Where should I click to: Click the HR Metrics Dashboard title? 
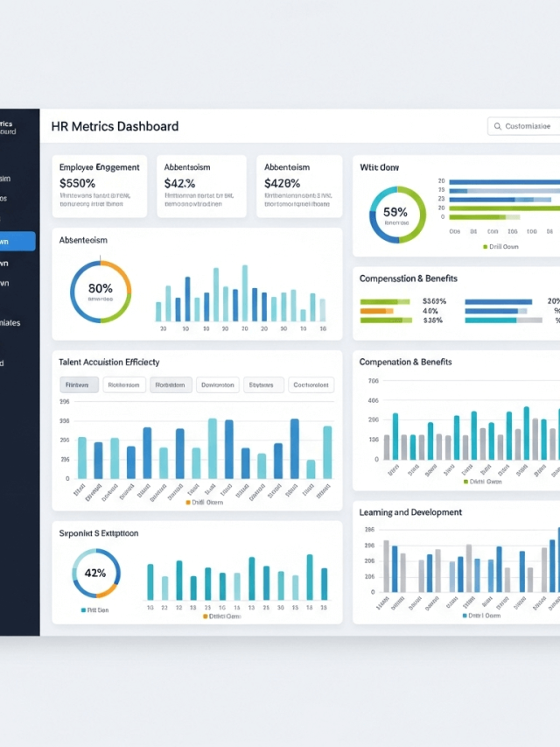click(115, 126)
